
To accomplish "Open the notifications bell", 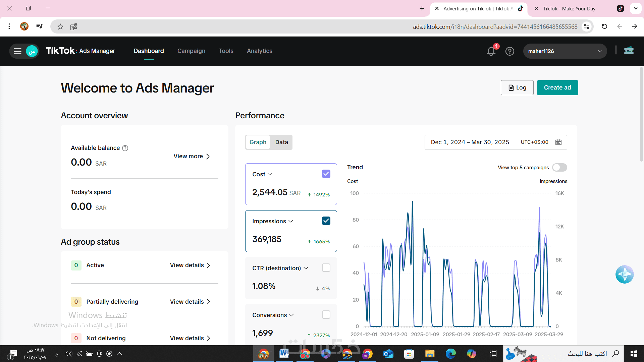I will coord(491,51).
